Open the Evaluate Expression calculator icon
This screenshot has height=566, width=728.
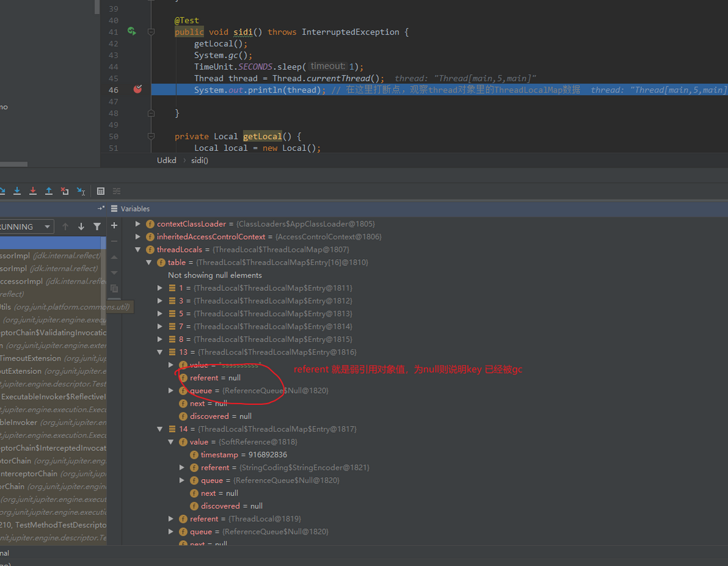click(x=101, y=191)
